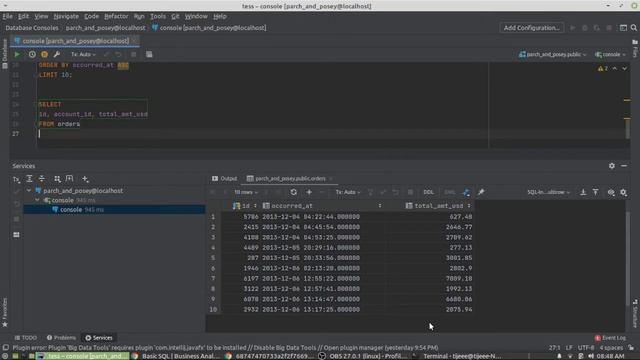The image size is (640, 360).
Task: Collapse the console 945 ms parent node
Action: (38, 200)
